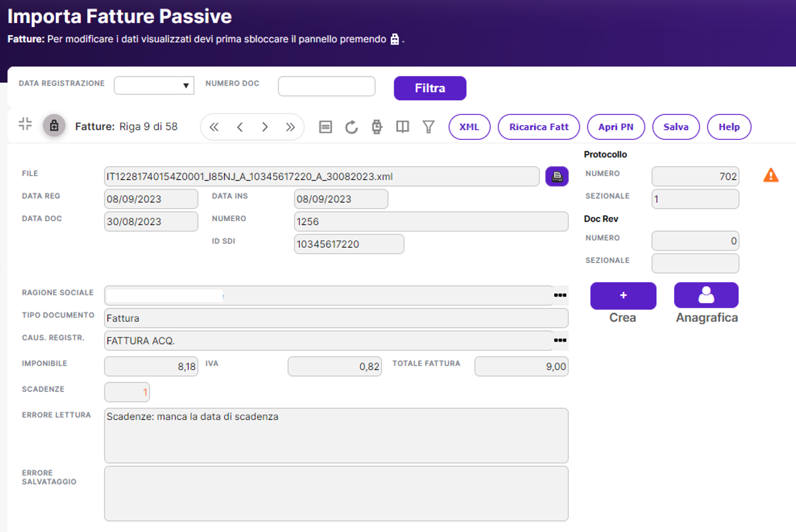
Task: Click the Ragione Sociale field
Action: [x=329, y=296]
